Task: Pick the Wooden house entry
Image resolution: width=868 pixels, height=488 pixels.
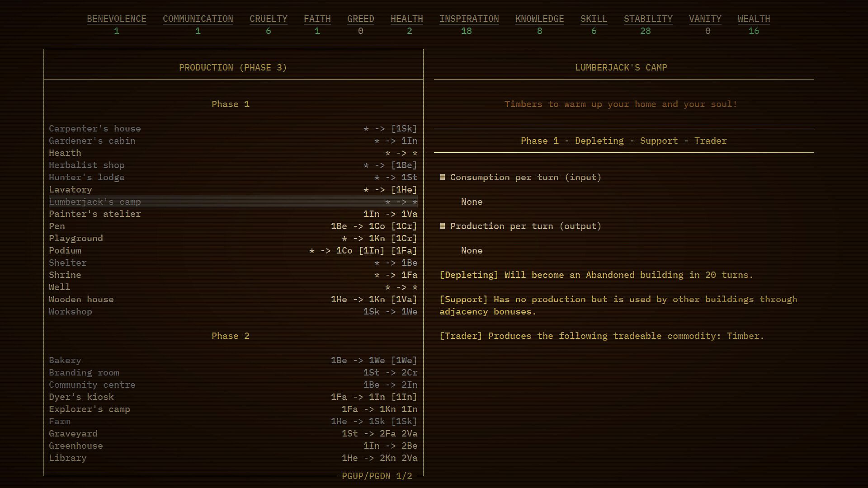Action: click(81, 300)
